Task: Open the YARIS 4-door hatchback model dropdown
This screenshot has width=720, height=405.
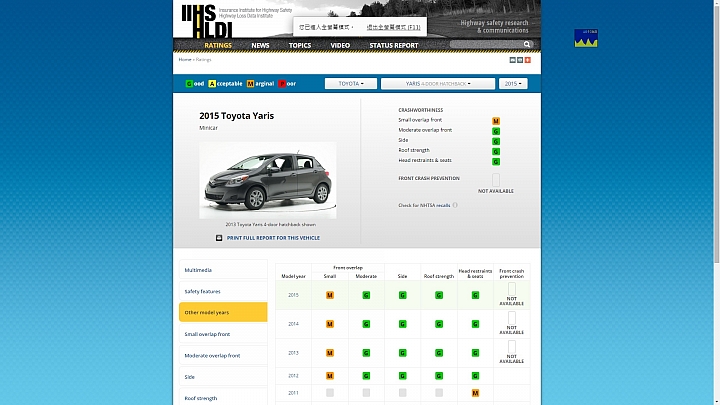Action: tap(438, 84)
